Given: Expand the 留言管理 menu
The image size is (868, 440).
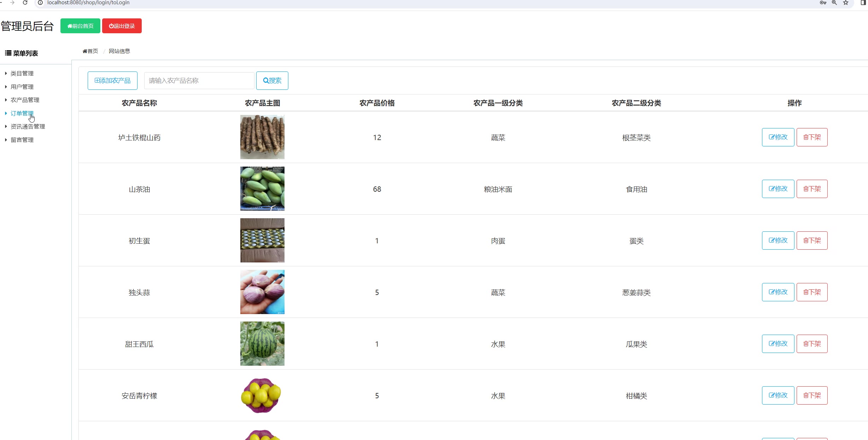Looking at the screenshot, I should click(22, 140).
